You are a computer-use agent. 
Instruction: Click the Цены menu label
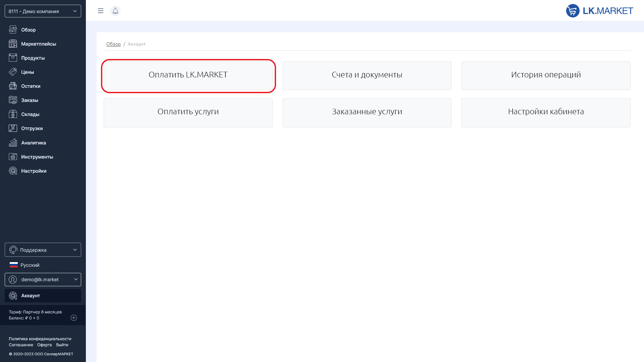click(28, 72)
